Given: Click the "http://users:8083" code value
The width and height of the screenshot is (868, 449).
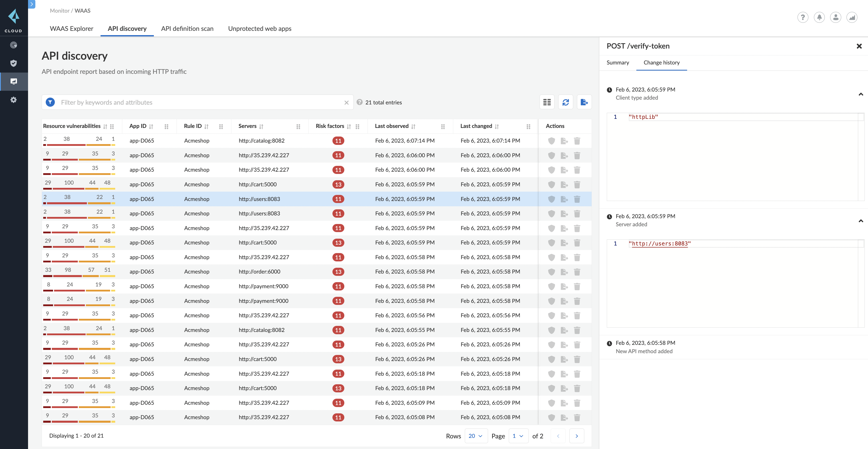Looking at the screenshot, I should pos(659,243).
